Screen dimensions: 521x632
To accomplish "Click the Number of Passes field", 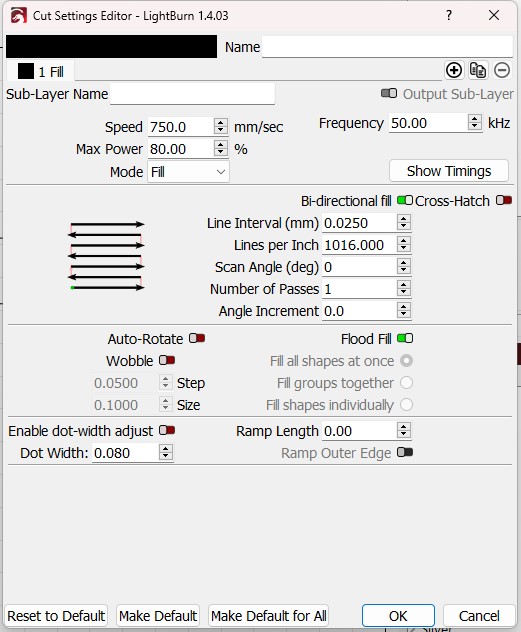I will [x=359, y=289].
